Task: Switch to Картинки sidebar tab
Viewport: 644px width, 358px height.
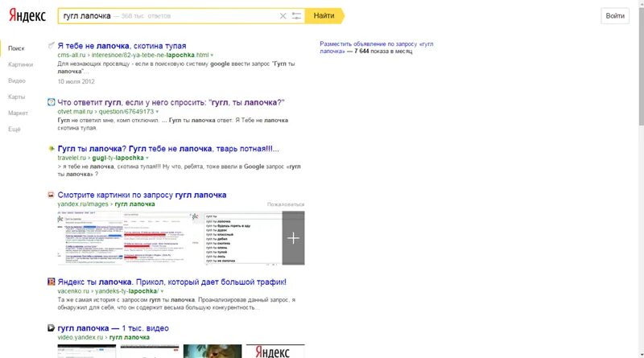Action: pos(21,64)
